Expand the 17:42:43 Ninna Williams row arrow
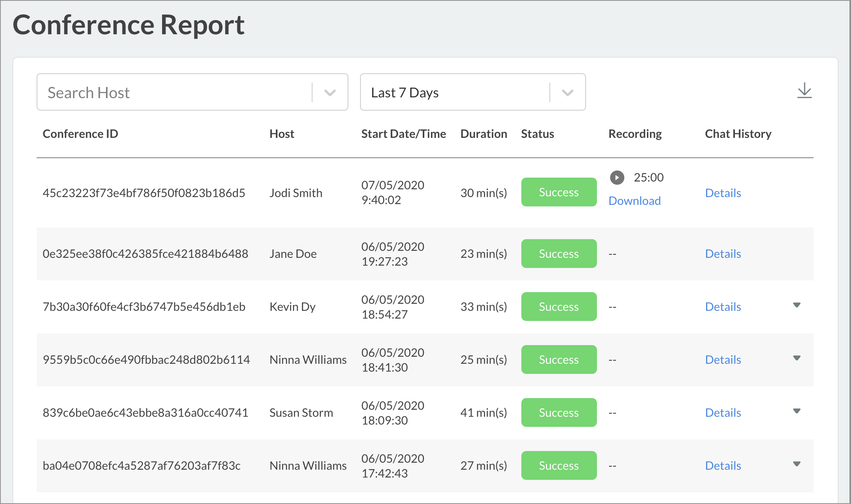Image resolution: width=851 pixels, height=504 pixels. click(796, 464)
